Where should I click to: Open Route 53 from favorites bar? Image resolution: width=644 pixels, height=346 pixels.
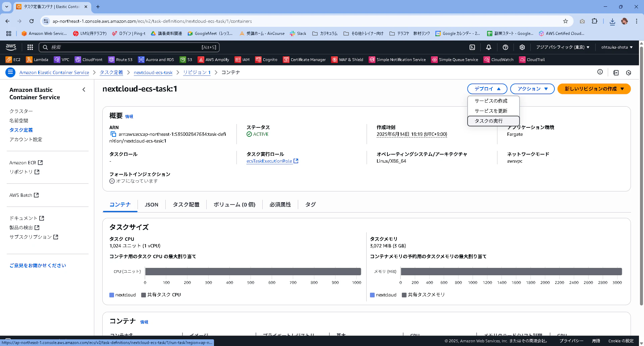pos(120,60)
